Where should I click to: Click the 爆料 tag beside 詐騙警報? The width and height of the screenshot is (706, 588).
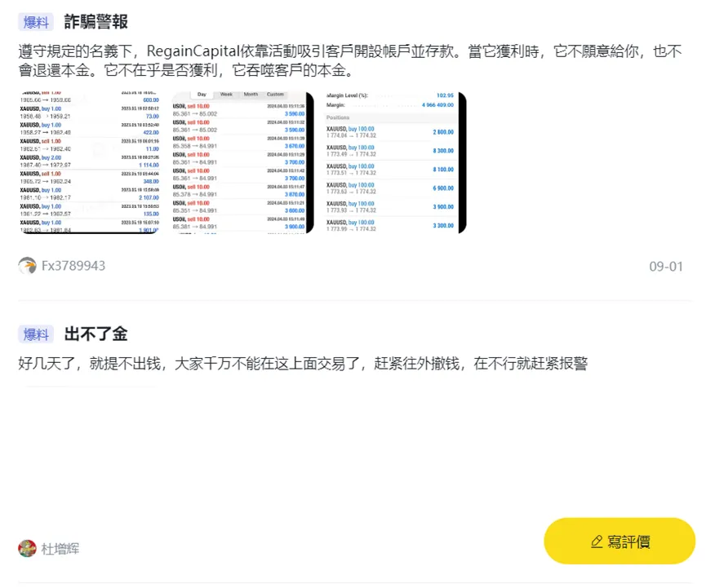pyautogui.click(x=36, y=21)
